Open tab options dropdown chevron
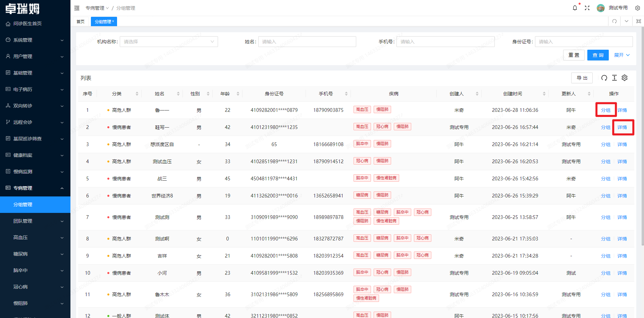644x318 pixels. [626, 21]
